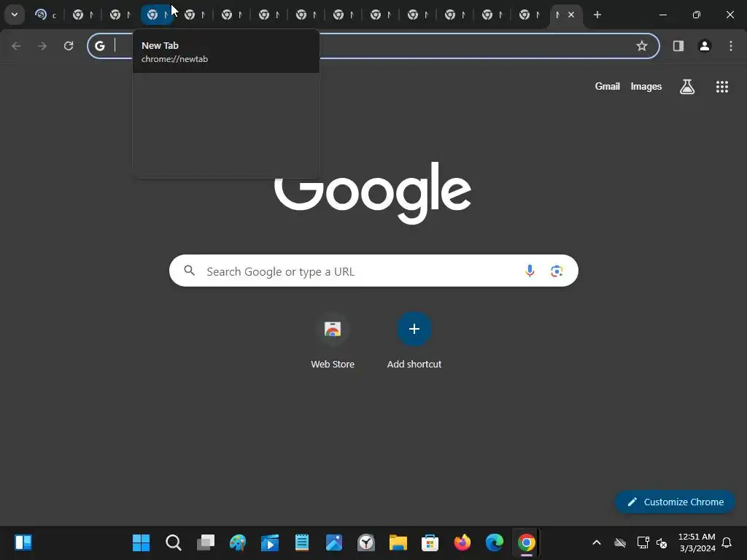Open File Explorer from taskbar

(x=398, y=542)
